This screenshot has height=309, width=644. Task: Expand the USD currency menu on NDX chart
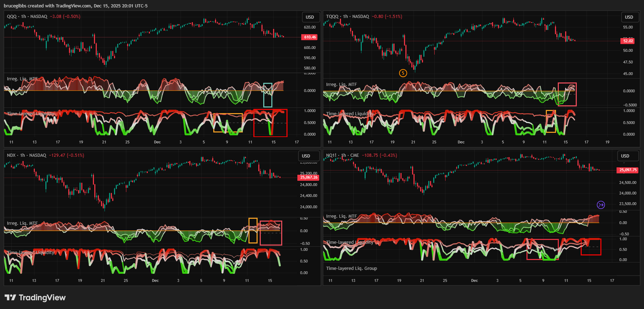click(306, 156)
